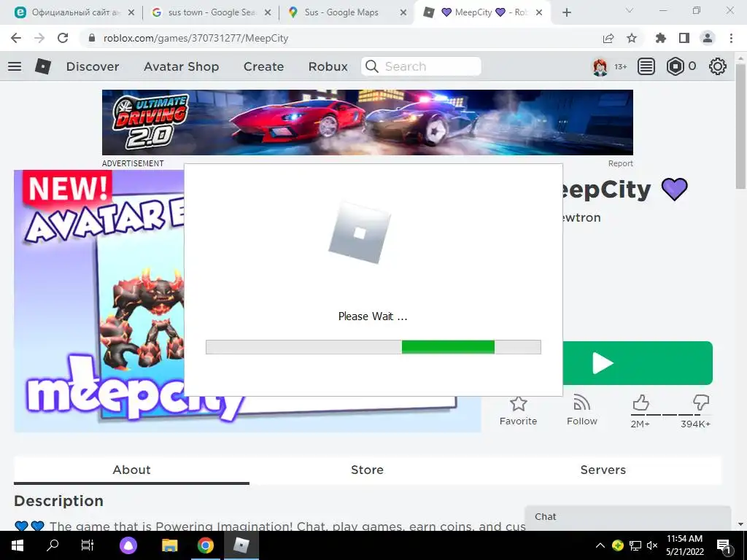Open the Ultimate Driving 2.0 ad banner
The width and height of the screenshot is (747, 560).
368,122
